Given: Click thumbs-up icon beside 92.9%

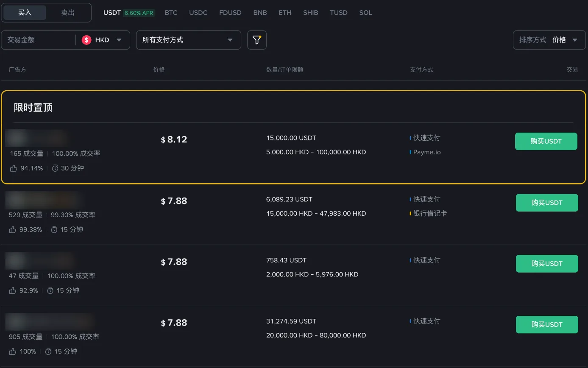Looking at the screenshot, I should coord(13,291).
